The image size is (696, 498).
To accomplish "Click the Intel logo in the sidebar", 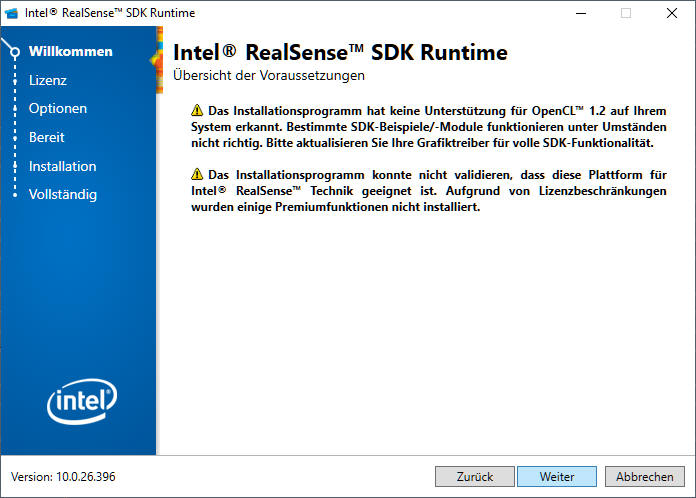I will click(x=82, y=401).
